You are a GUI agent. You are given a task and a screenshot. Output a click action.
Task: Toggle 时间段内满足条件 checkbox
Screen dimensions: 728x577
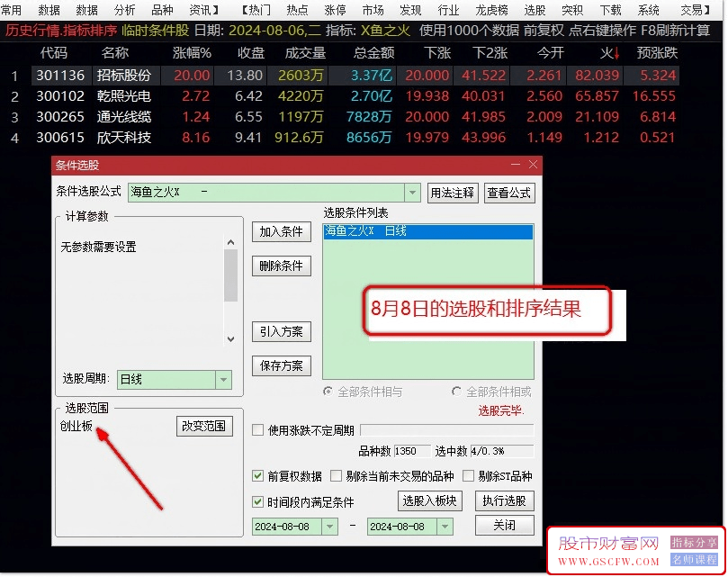pos(257,501)
